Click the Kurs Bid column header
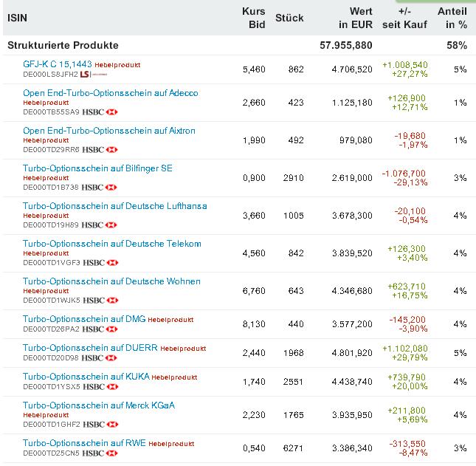The height and width of the screenshot is (466, 476). point(253,18)
